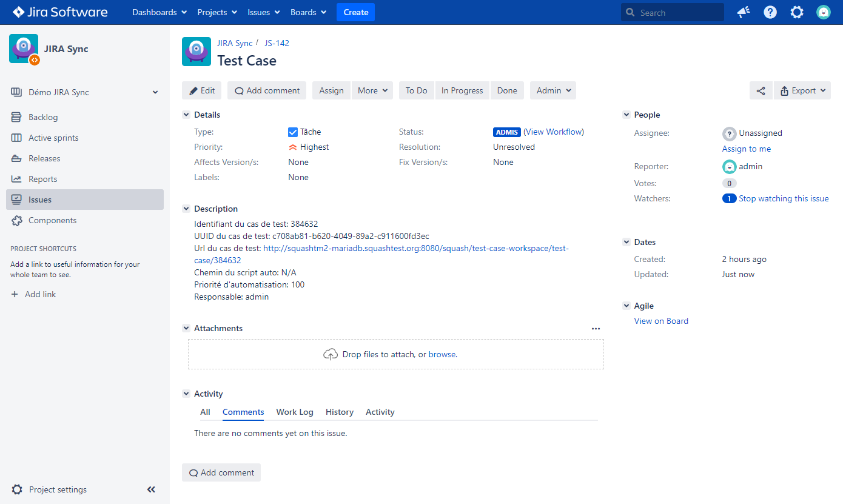Open Jira notifications via the megaphone icon
Viewport: 843px width, 504px height.
click(x=743, y=12)
